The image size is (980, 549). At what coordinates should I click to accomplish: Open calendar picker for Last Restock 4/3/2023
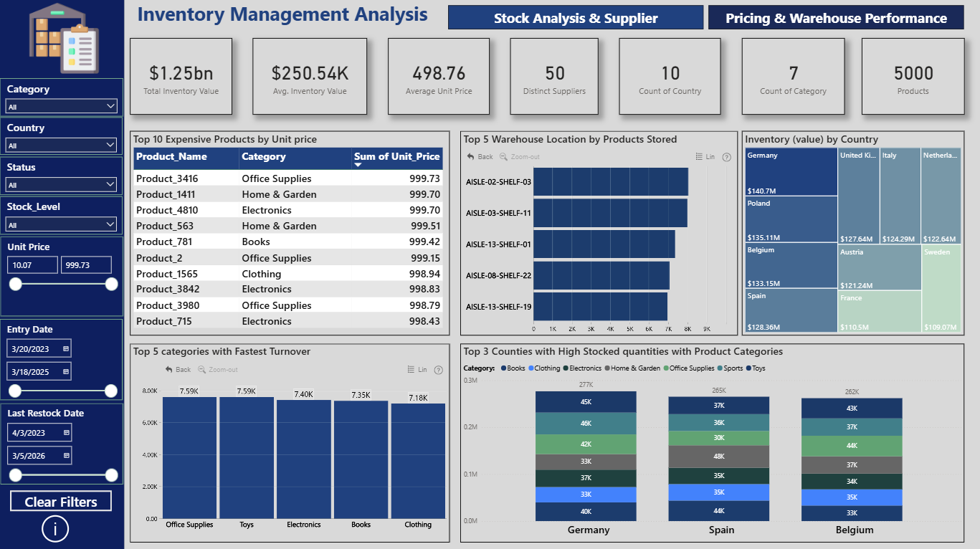[66, 433]
